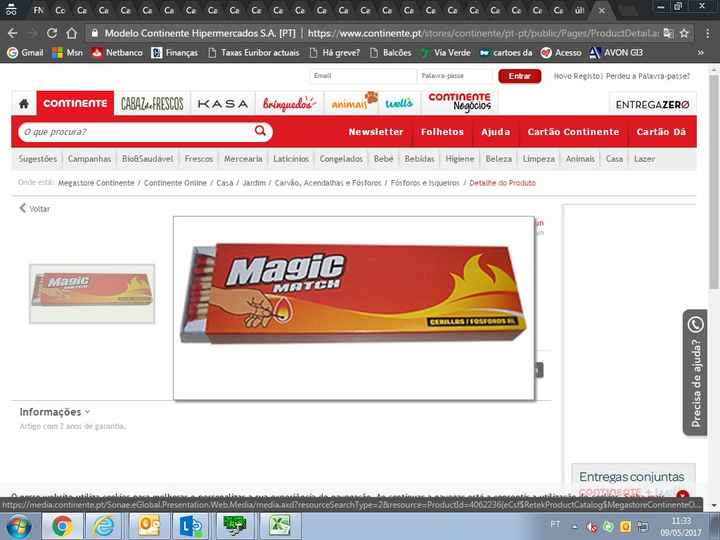The image size is (720, 540).
Task: Open the Mercearia category menu
Action: click(243, 159)
